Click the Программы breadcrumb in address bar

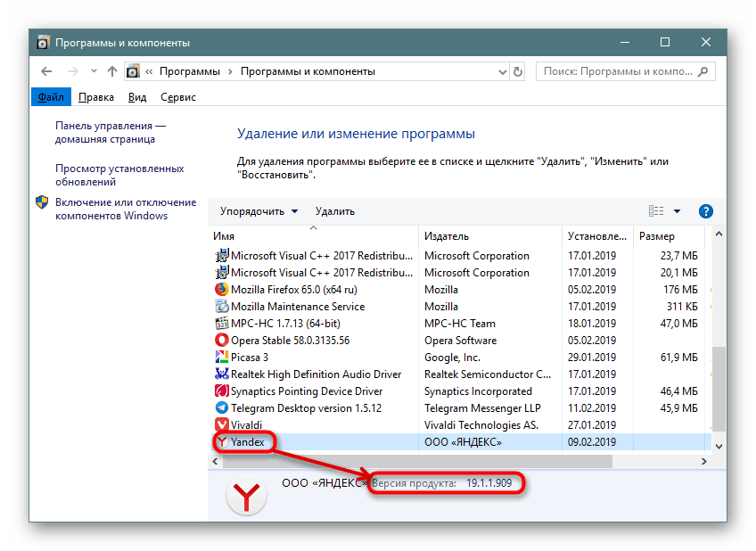click(x=190, y=72)
